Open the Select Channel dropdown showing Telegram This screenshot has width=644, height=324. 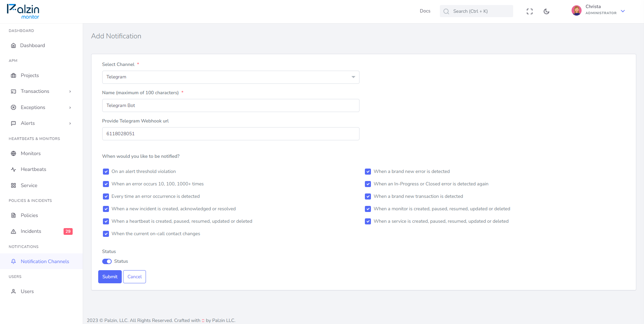(x=231, y=77)
